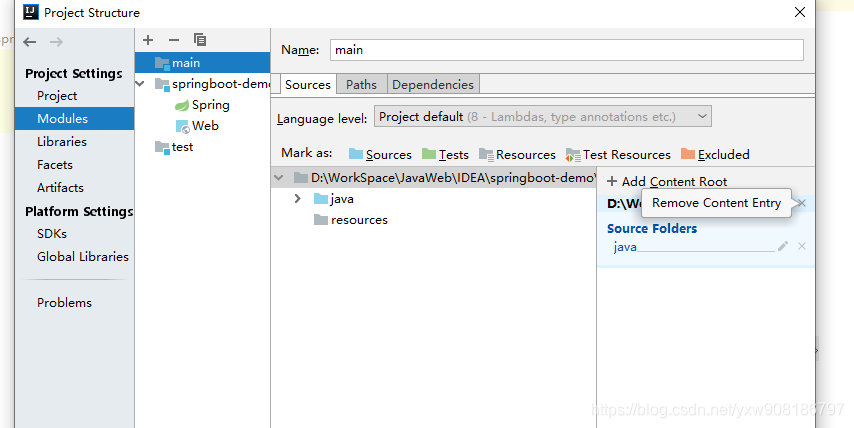This screenshot has width=854, height=428.
Task: Switch to the Paths tab
Action: (x=361, y=84)
